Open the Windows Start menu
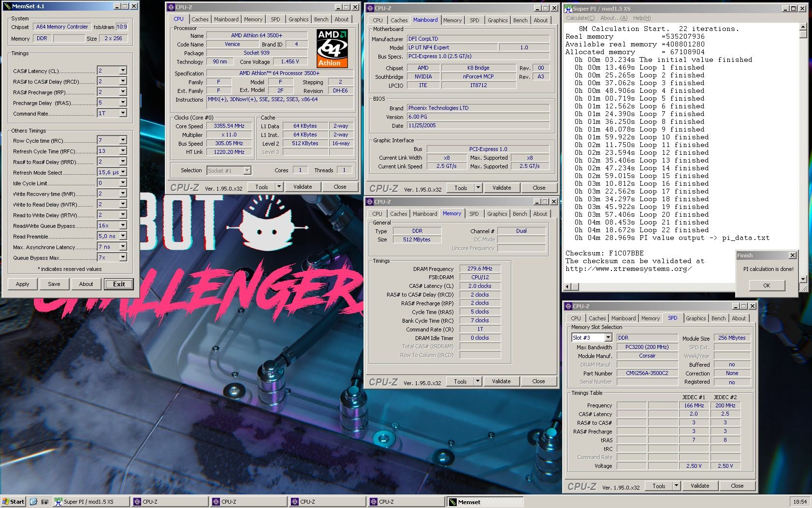This screenshot has width=812, height=508. point(13,502)
